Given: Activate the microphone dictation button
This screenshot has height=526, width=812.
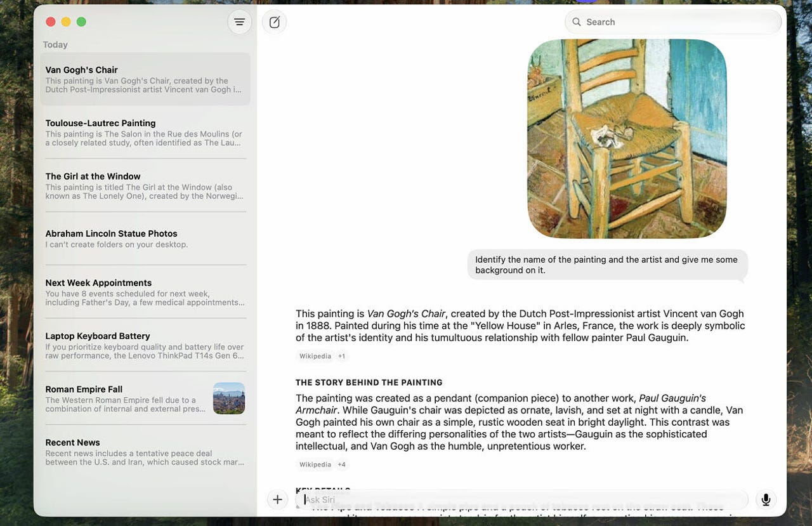Looking at the screenshot, I should point(766,499).
